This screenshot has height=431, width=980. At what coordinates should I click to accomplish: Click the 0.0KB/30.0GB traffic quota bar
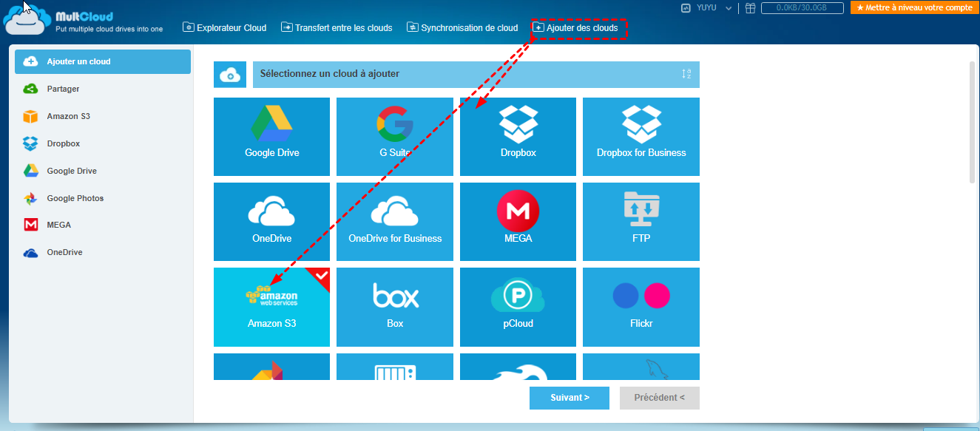coord(803,8)
